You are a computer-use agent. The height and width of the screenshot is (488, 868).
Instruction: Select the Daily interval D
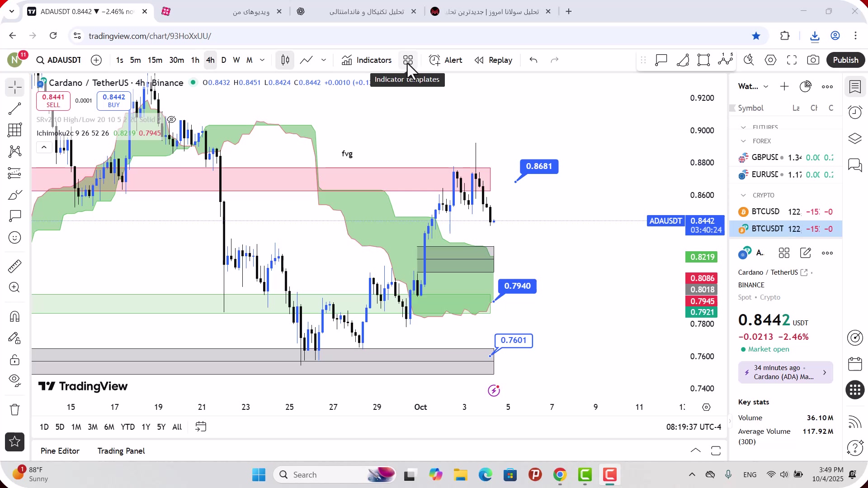point(224,60)
